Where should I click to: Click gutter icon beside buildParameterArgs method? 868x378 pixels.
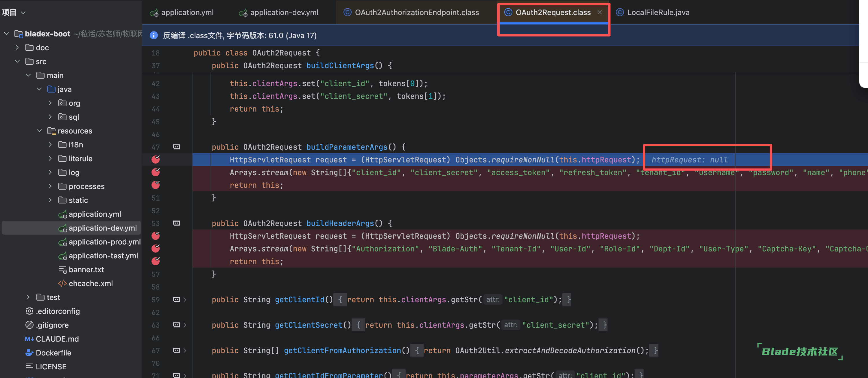tap(176, 147)
